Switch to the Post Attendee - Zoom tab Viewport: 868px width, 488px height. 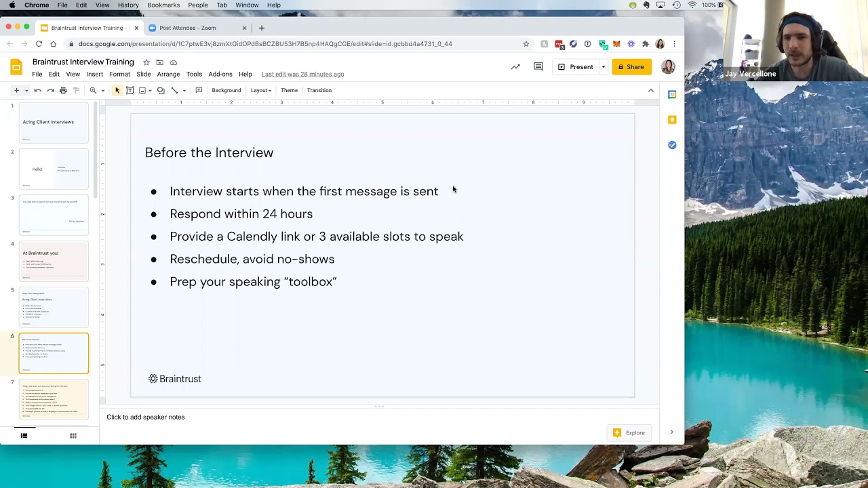(x=195, y=28)
